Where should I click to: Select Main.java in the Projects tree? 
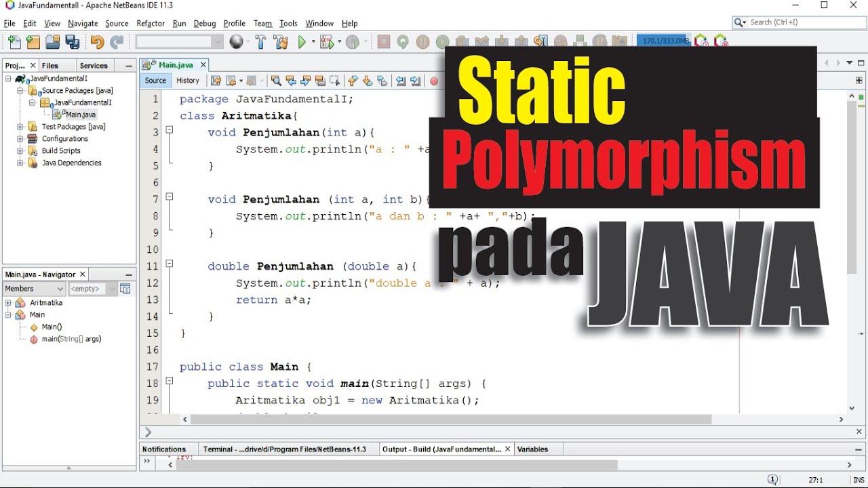point(81,115)
